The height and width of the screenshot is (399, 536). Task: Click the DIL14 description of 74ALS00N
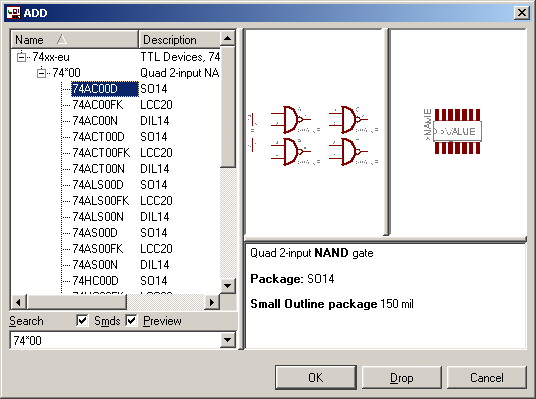click(x=155, y=217)
